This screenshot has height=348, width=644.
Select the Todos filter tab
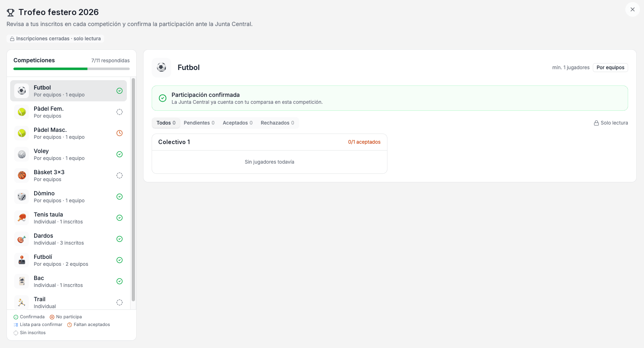point(166,123)
